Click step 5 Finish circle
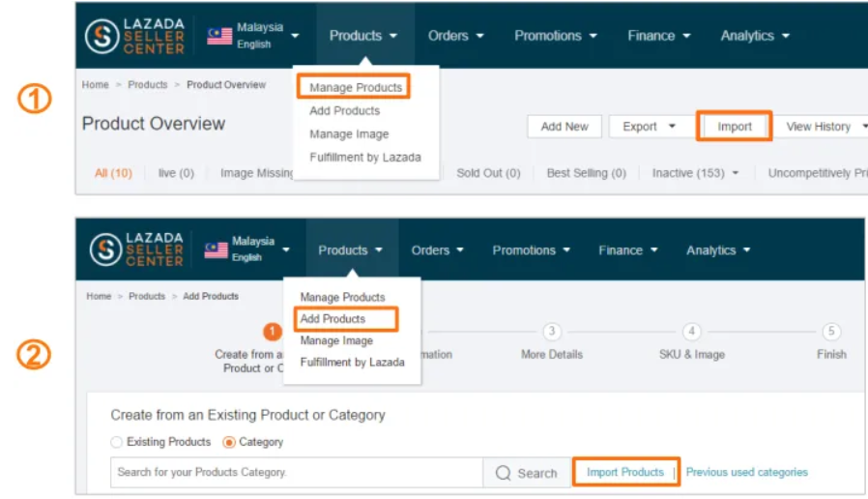The width and height of the screenshot is (868, 499). pos(831,331)
